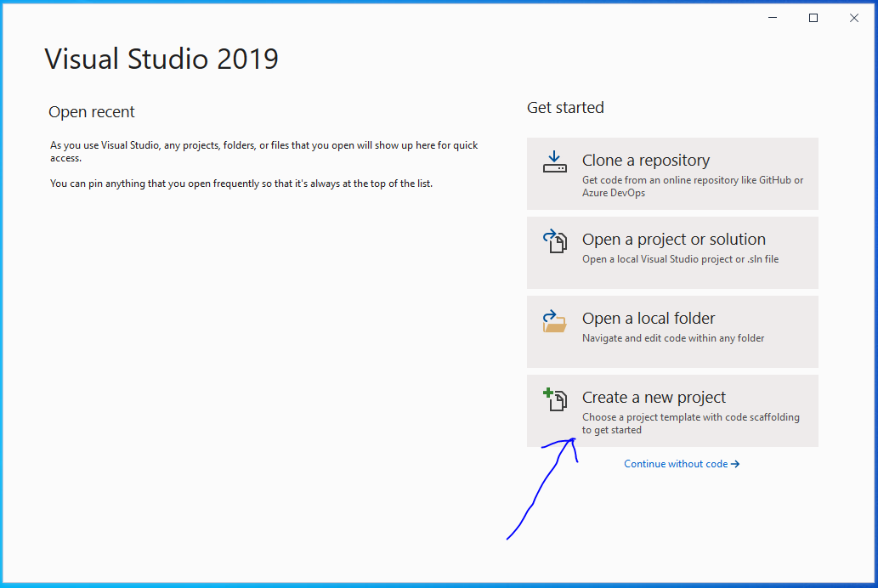This screenshot has width=878, height=588.
Task: Minimize the Visual Studio 2019 window
Action: (773, 18)
